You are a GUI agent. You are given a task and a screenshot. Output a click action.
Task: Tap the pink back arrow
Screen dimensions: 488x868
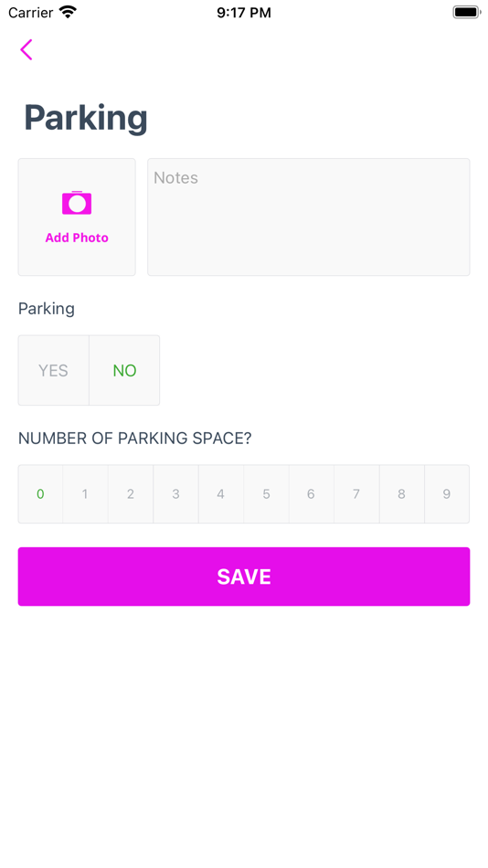coord(26,50)
